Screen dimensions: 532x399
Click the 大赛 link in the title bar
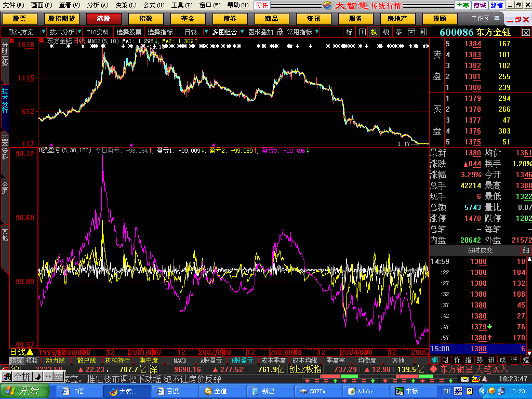462,5
